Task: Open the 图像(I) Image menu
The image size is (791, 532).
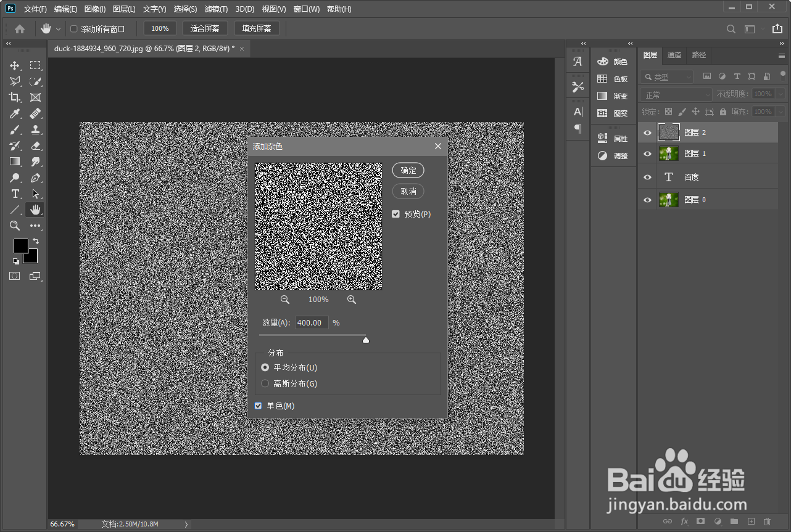Action: (95, 9)
